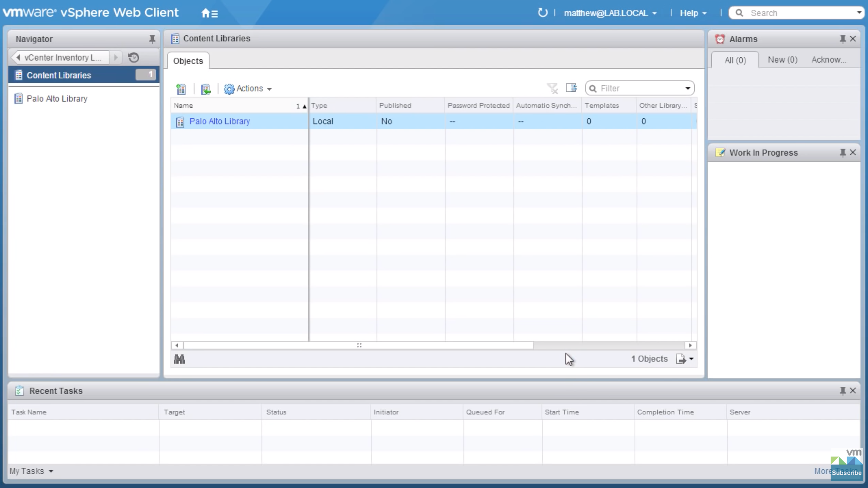Close the Recent Tasks panel

(853, 391)
